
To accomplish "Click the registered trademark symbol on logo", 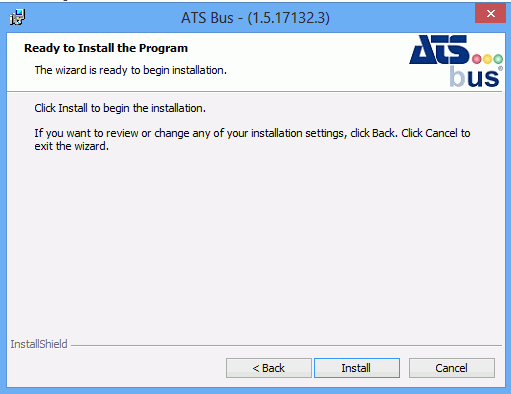I will 500,68.
